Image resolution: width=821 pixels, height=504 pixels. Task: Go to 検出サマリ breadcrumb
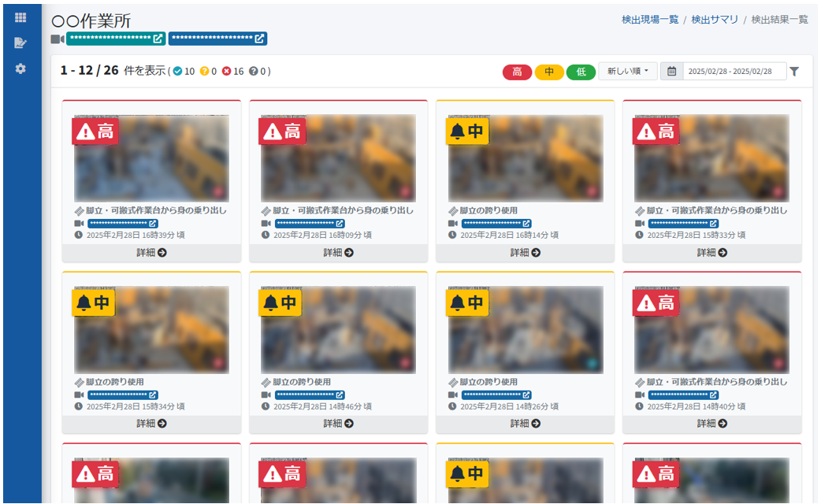(x=715, y=20)
